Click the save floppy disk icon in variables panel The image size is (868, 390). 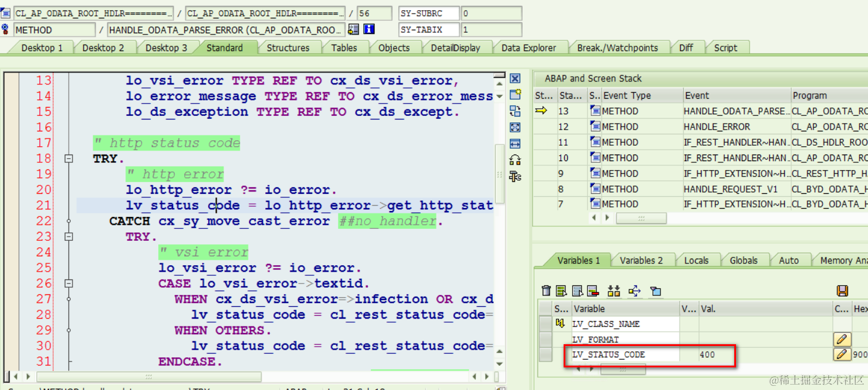(842, 291)
